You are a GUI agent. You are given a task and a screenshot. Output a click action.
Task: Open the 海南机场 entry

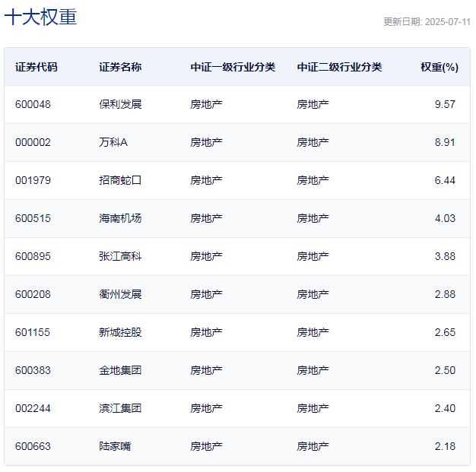pos(120,218)
